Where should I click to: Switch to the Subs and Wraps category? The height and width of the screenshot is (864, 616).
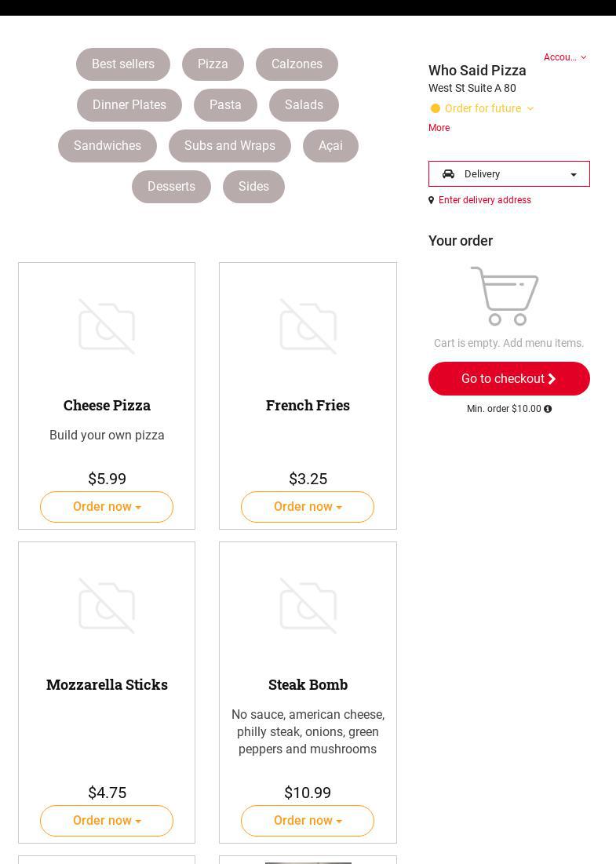[x=230, y=146]
